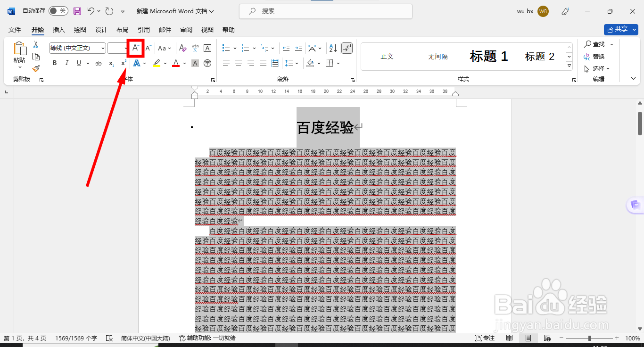Viewport: 644px width, 347px height.
Task: Toggle Focus mode (专注)
Action: point(485,338)
